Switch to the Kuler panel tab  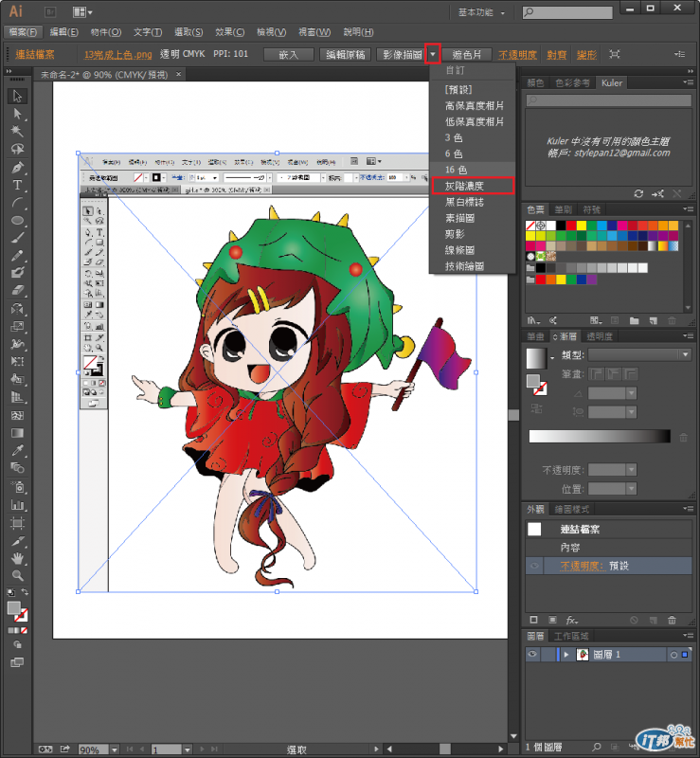(x=612, y=82)
